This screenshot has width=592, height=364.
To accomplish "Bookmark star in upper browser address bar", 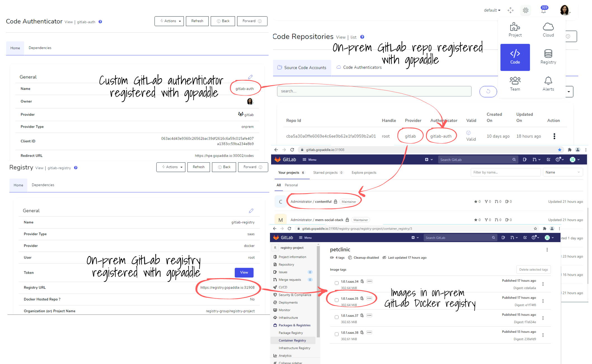I will [x=560, y=150].
